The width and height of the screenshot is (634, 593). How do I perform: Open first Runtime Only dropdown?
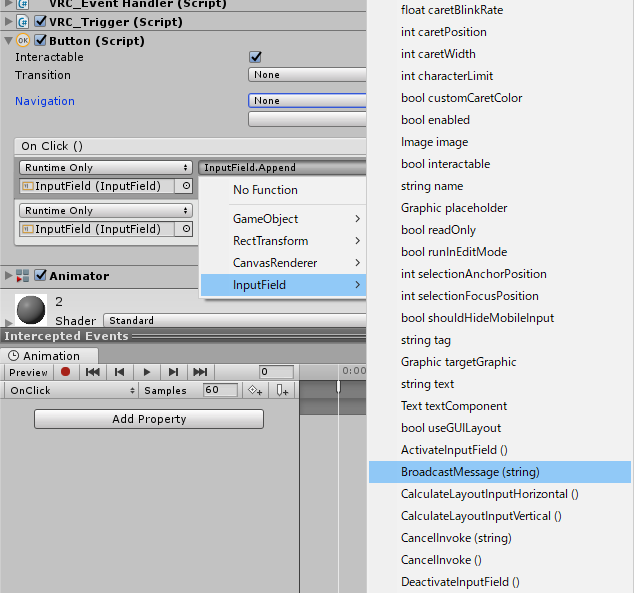[x=106, y=167]
